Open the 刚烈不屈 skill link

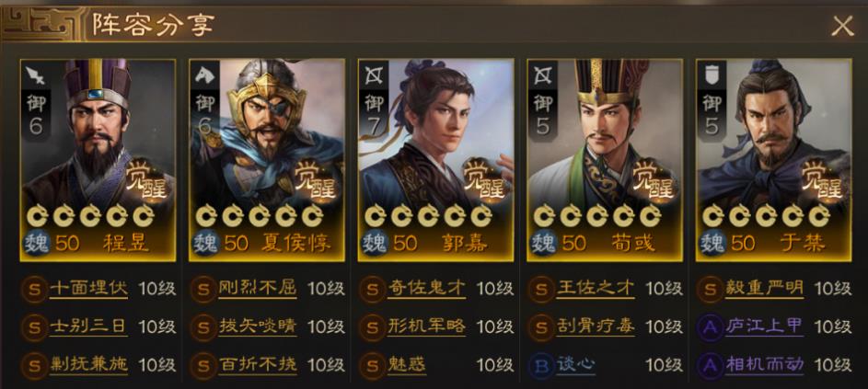pyautogui.click(x=258, y=288)
